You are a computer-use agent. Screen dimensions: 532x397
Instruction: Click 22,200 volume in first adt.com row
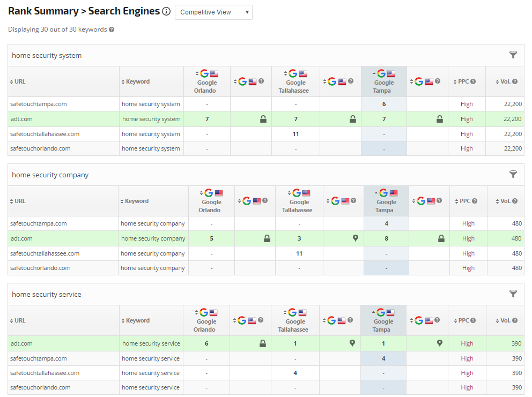coord(512,119)
